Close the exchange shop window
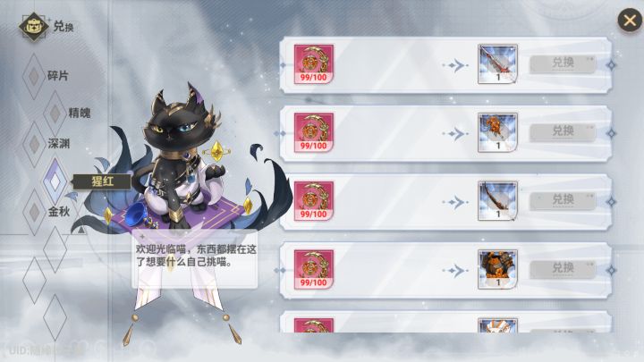644x362 pixels. 630,21
